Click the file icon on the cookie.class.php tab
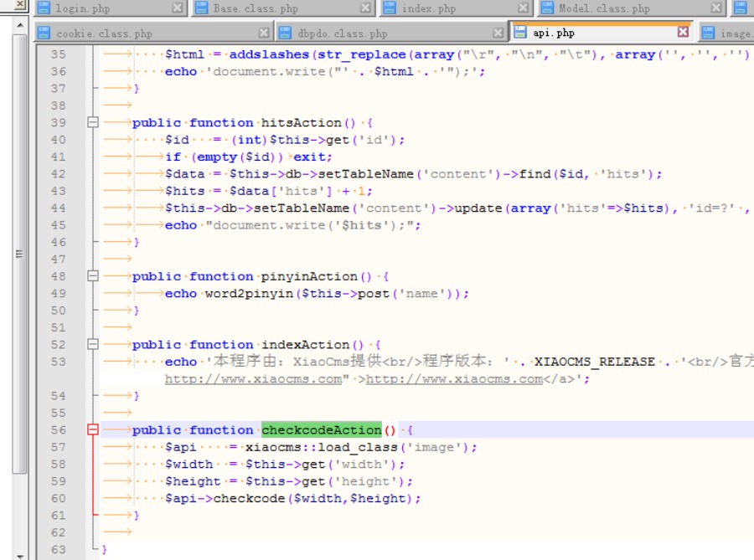This screenshot has height=560, width=754. click(x=44, y=33)
